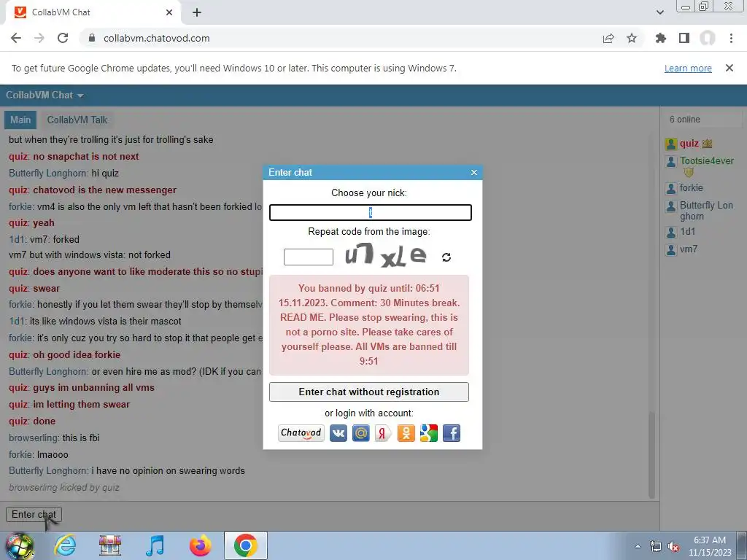Click the nickname input field
This screenshot has width=747, height=560.
(370, 212)
